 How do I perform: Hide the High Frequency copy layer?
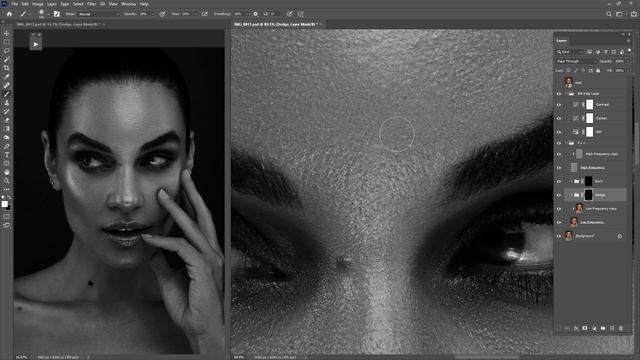point(559,154)
